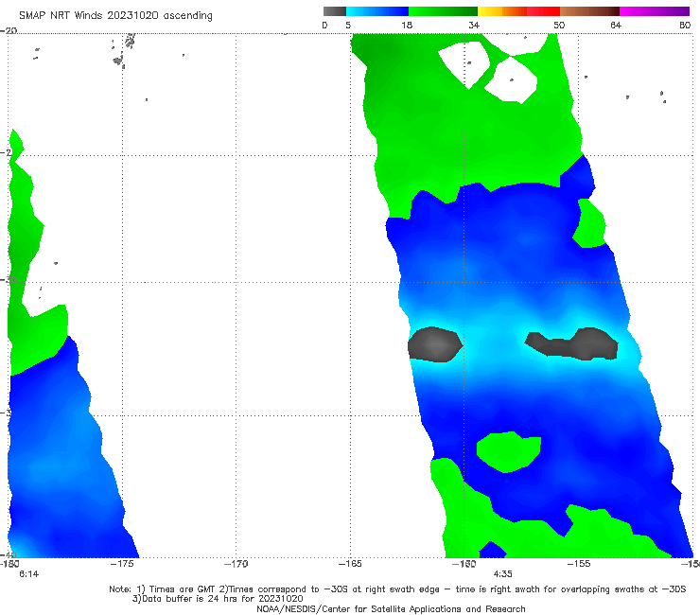The image size is (700, 615).
Task: Click the gray 0-5 color bar segment
Action: [x=335, y=11]
